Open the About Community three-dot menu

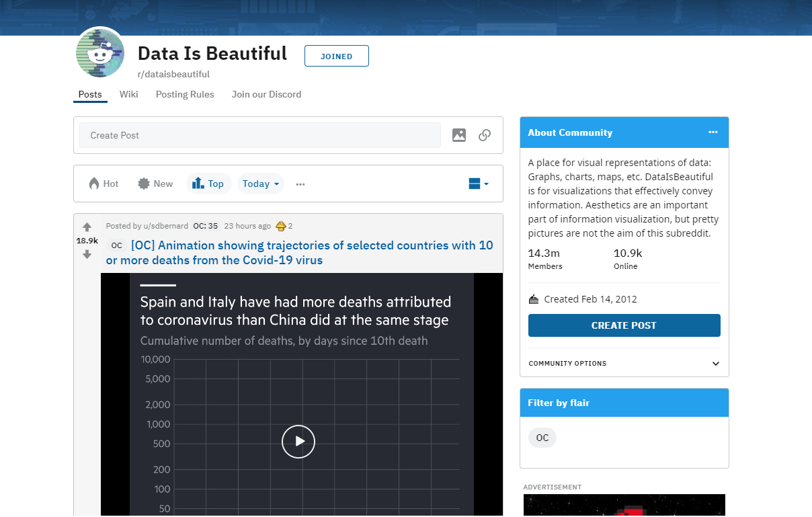713,132
